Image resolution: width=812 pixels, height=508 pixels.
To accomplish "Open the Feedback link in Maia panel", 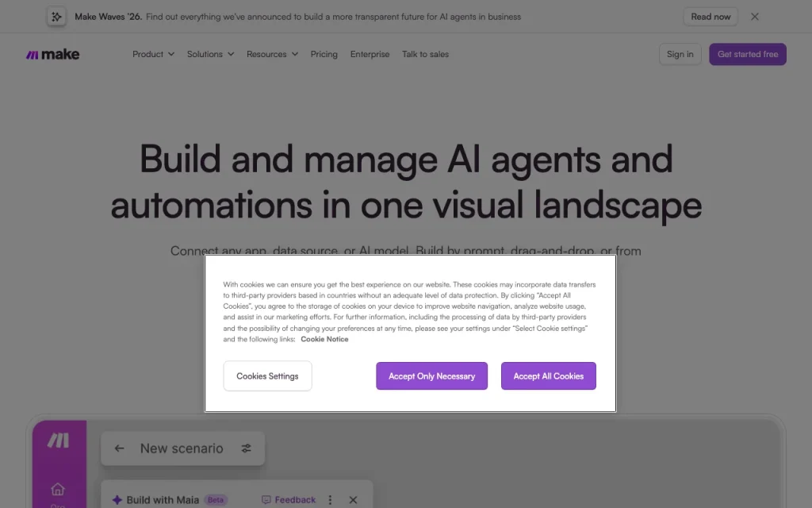I will pos(289,500).
